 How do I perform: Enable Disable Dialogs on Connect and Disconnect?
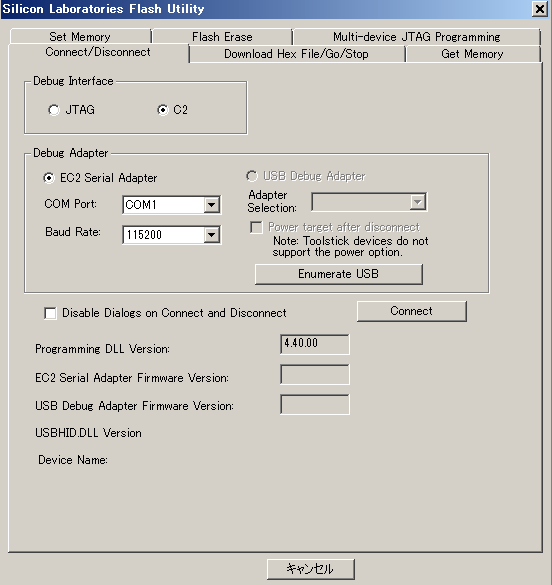click(50, 313)
